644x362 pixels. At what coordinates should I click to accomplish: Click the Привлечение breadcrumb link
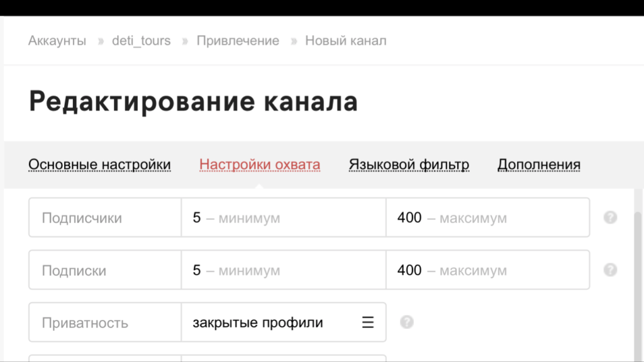(238, 41)
